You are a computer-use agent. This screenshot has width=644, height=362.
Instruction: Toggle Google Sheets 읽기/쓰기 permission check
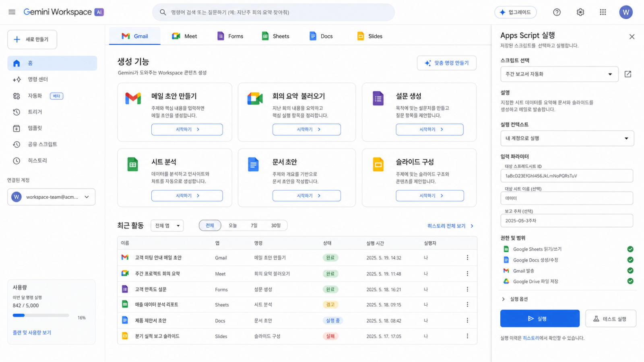[630, 249]
